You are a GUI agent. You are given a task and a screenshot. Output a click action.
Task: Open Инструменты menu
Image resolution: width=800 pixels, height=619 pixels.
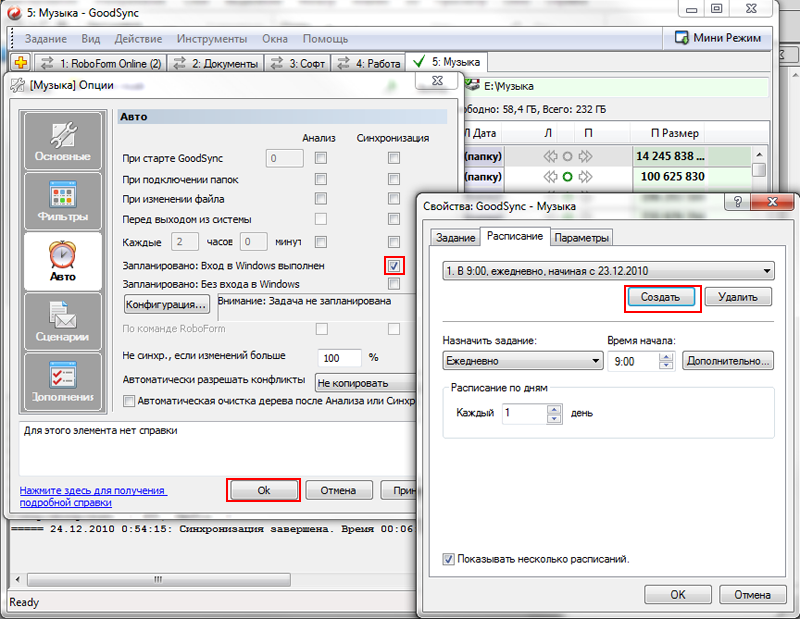click(212, 39)
